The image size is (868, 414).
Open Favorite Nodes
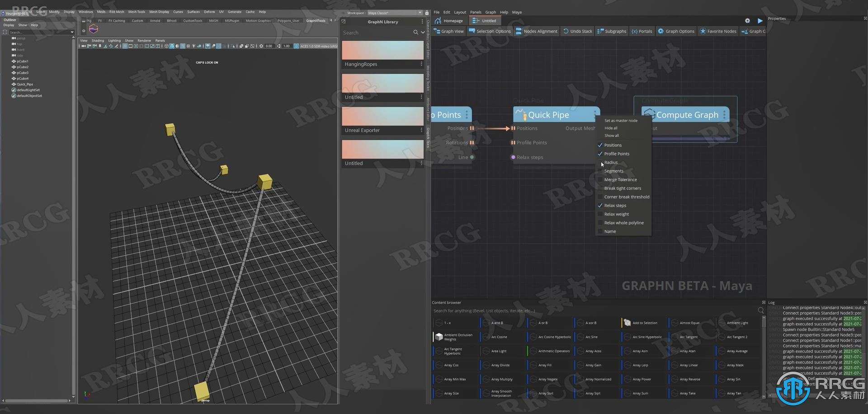[x=718, y=31]
